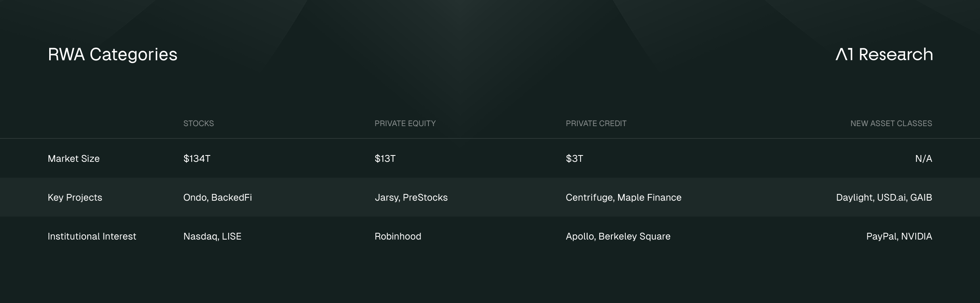Click the Key Projects row label
This screenshot has height=303, width=980.
pos(75,198)
